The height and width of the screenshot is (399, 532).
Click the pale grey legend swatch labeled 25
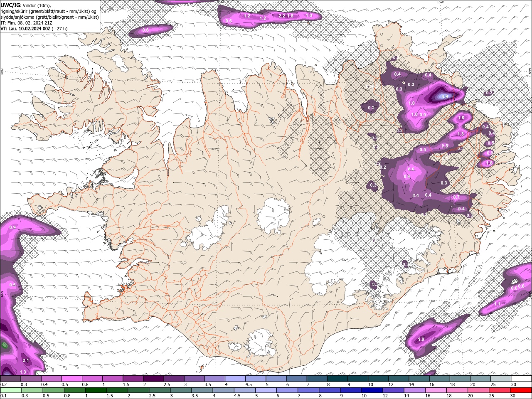pyautogui.click(x=501, y=379)
